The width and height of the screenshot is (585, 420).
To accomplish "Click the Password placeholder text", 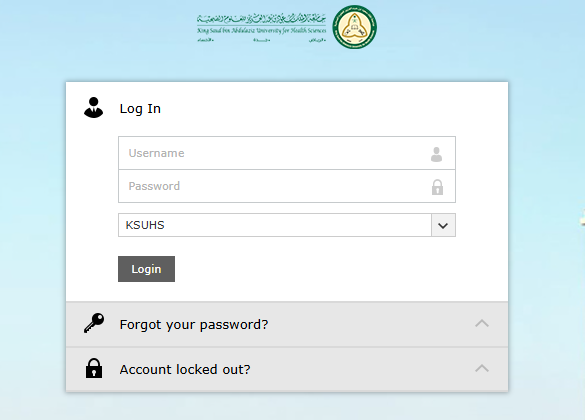I will 154,186.
